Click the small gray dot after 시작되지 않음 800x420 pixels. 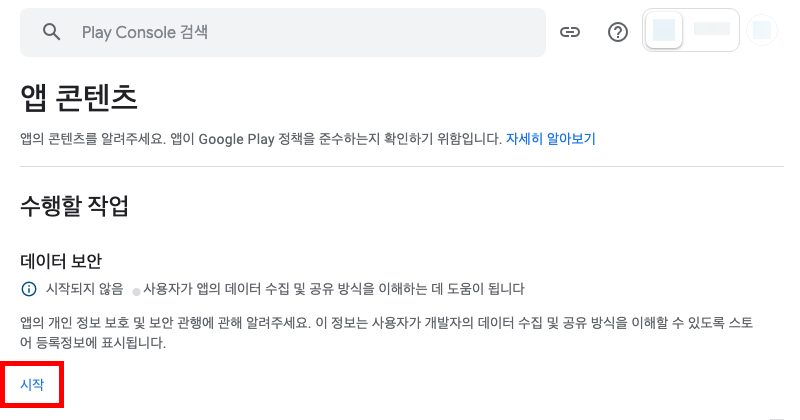pyautogui.click(x=136, y=291)
